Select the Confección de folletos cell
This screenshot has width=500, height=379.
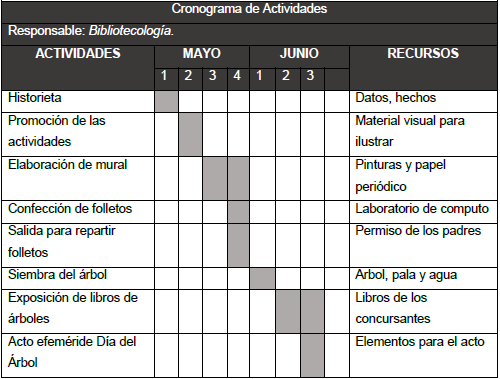pos(78,212)
